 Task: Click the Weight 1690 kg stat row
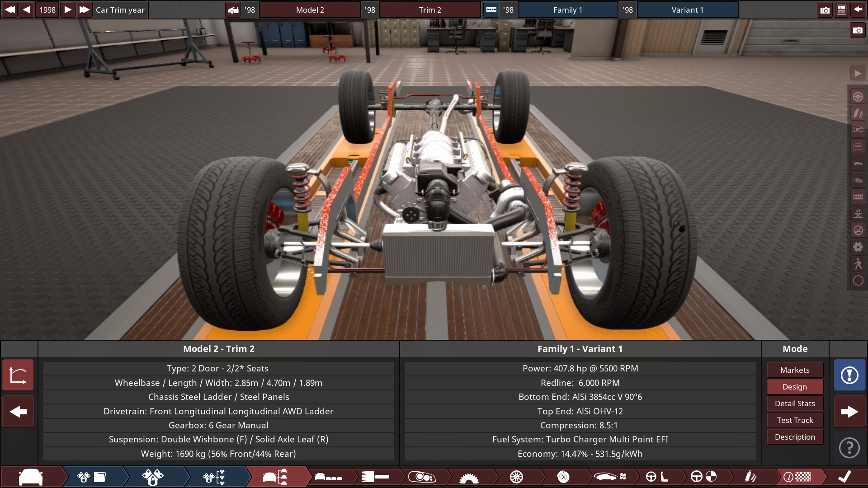click(x=218, y=454)
